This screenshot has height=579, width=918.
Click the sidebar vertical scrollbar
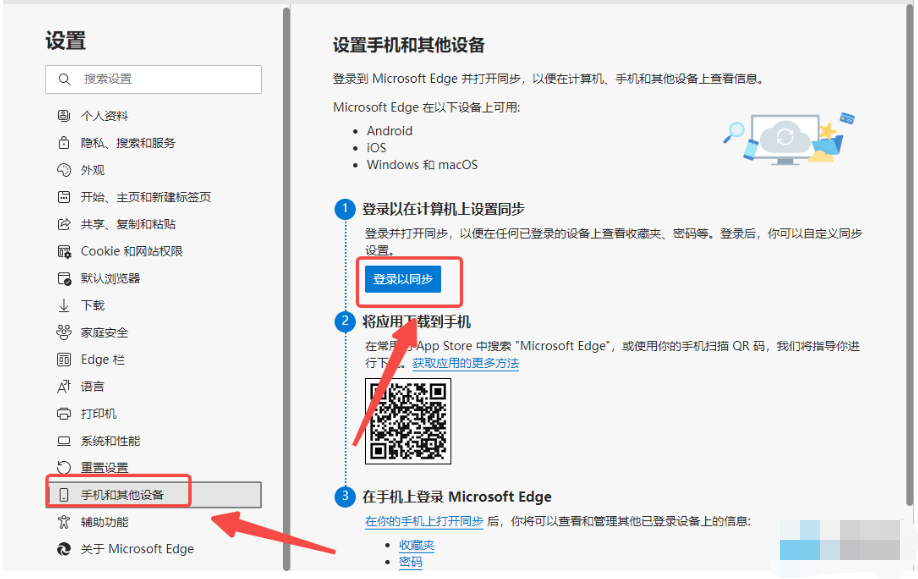tap(286, 289)
